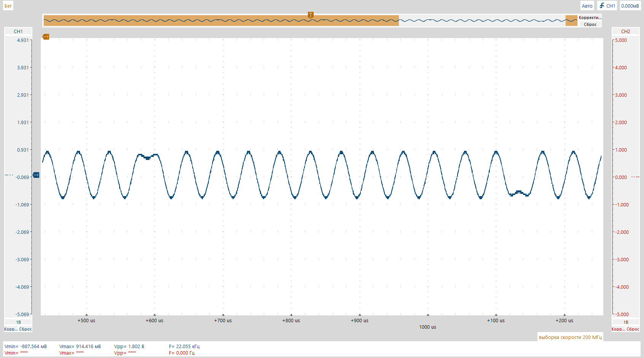Click the 1000 us time base label

pyautogui.click(x=427, y=327)
